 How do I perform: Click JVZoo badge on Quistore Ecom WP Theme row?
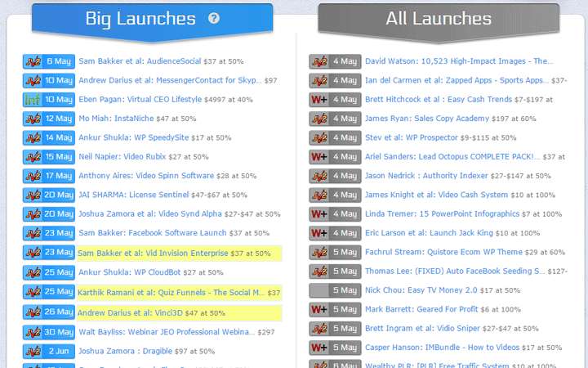(319, 253)
